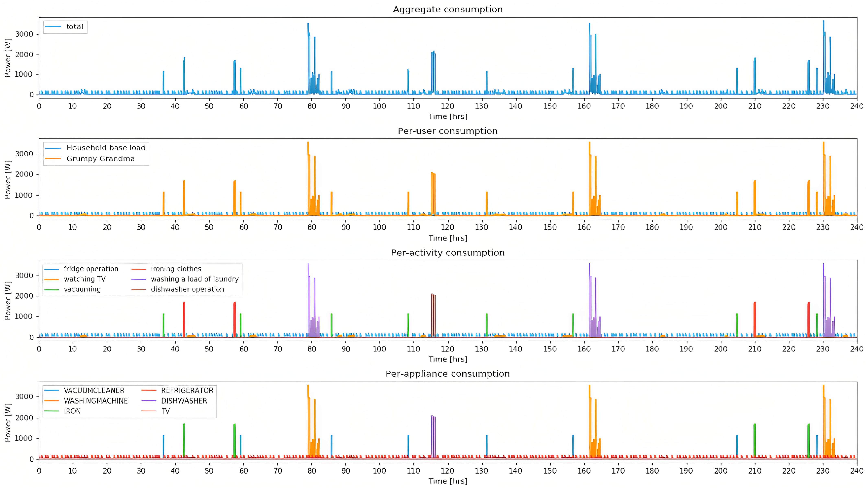This screenshot has width=868, height=490.
Task: Click the 'Per-user consumption' chart title
Action: coord(447,131)
